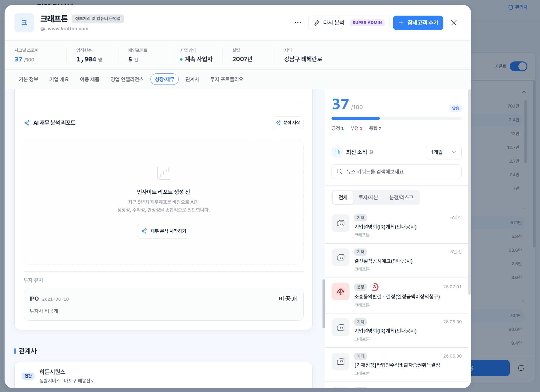540x392 pixels.
Task: Click the 계속 사업자 business status value
Action: pyautogui.click(x=196, y=59)
